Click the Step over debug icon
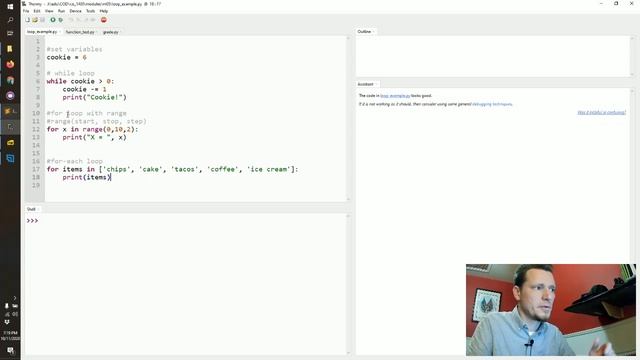The width and height of the screenshot is (640, 360). coord(71,20)
